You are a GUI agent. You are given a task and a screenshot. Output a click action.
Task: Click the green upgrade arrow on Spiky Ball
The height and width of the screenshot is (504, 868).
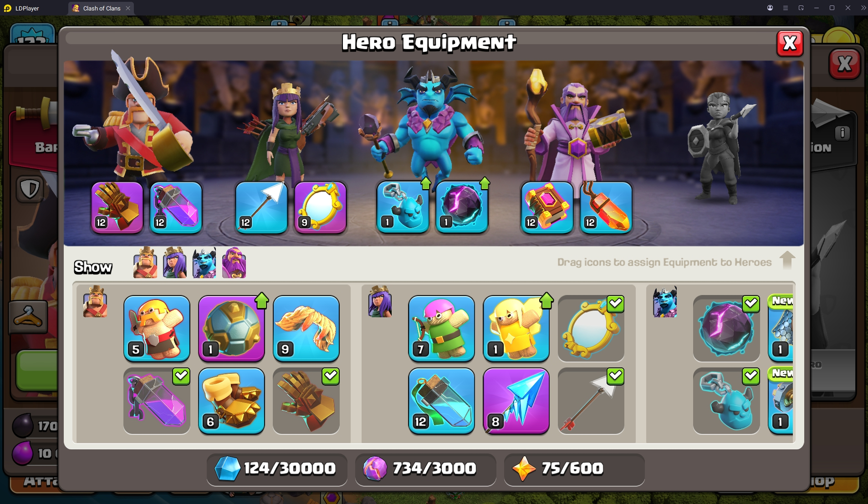pyautogui.click(x=262, y=300)
